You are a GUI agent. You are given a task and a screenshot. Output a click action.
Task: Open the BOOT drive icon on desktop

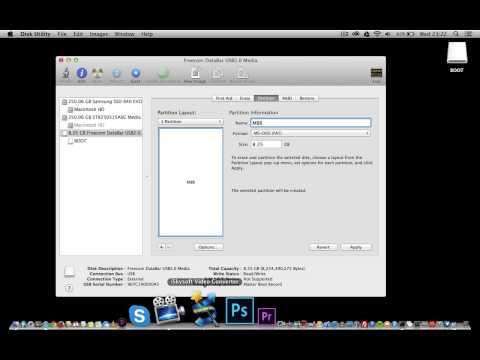coord(457,53)
